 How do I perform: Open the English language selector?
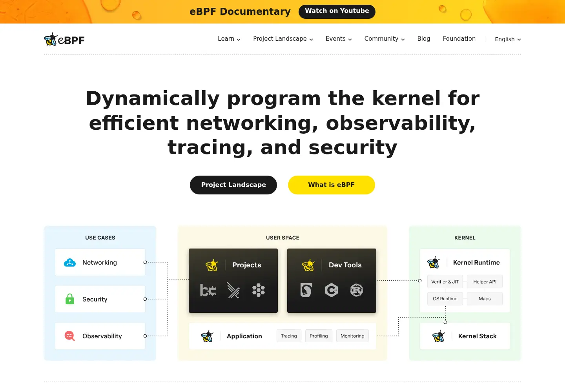(x=508, y=39)
